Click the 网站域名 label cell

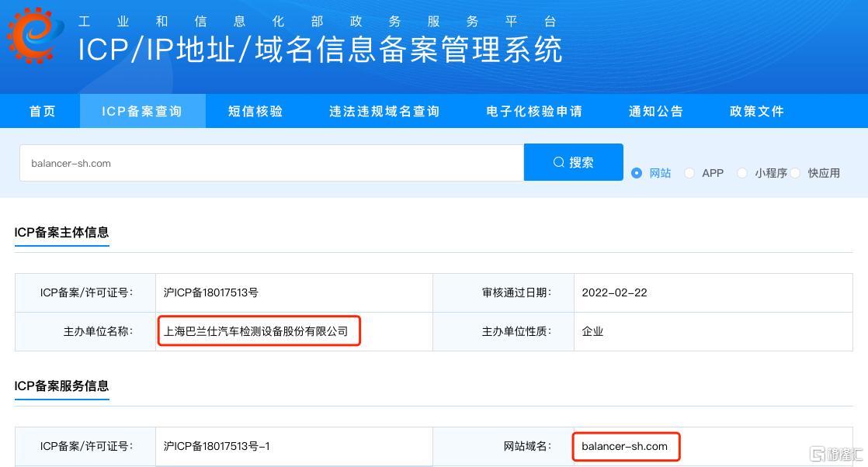pos(503,447)
